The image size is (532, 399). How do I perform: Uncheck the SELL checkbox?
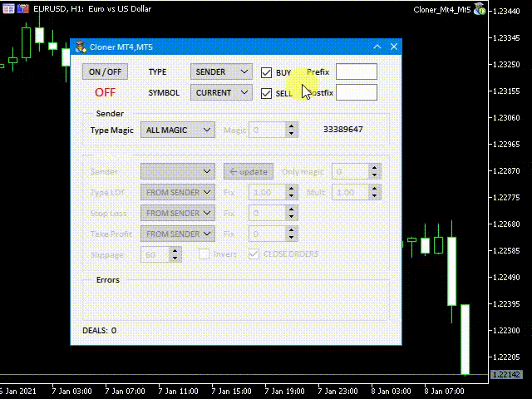click(266, 93)
